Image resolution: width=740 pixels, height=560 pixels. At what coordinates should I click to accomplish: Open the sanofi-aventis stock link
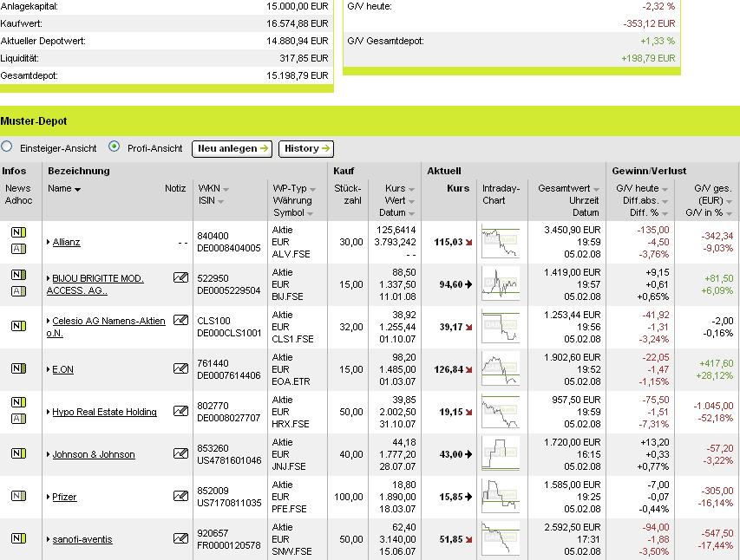click(x=82, y=539)
